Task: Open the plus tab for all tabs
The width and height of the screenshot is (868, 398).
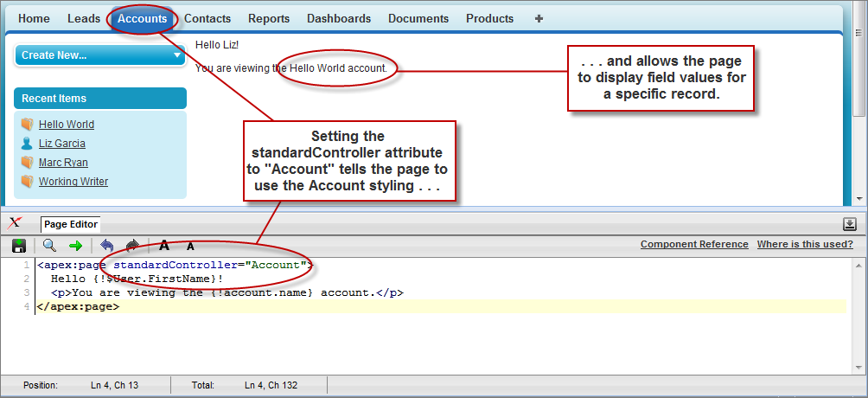Action: (539, 18)
